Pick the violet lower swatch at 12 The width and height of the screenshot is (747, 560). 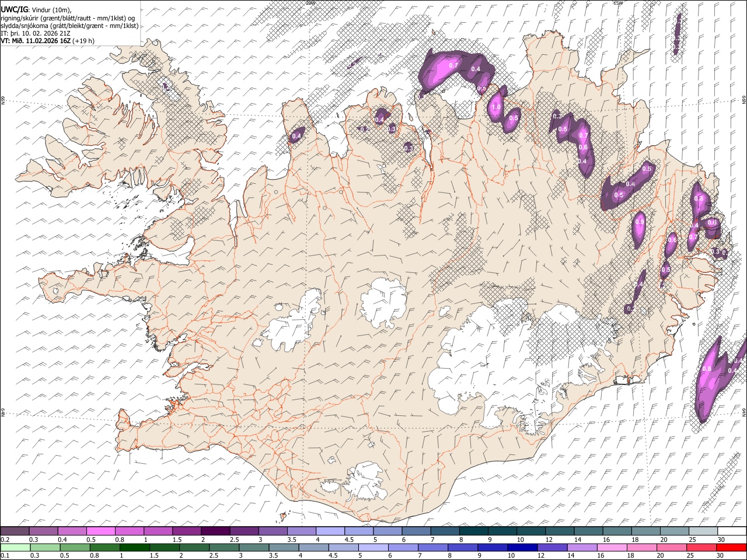pyautogui.click(x=552, y=547)
